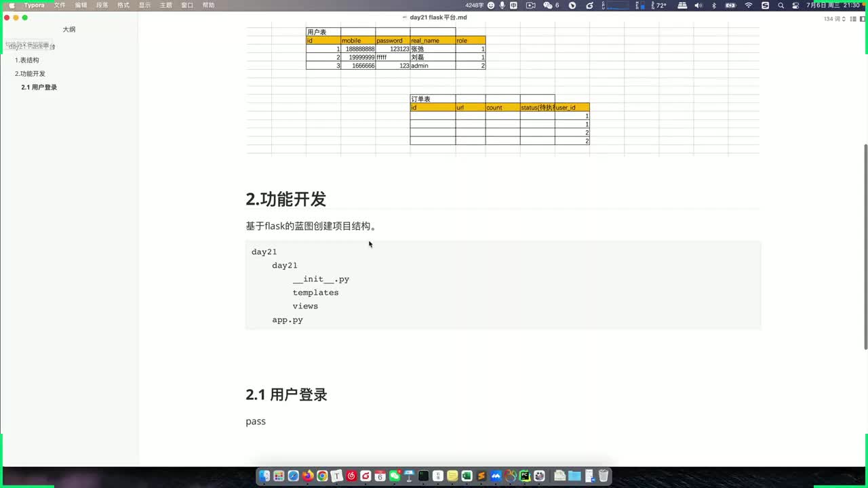The height and width of the screenshot is (488, 868).
Task: Open the 显示 menu
Action: pyautogui.click(x=144, y=5)
